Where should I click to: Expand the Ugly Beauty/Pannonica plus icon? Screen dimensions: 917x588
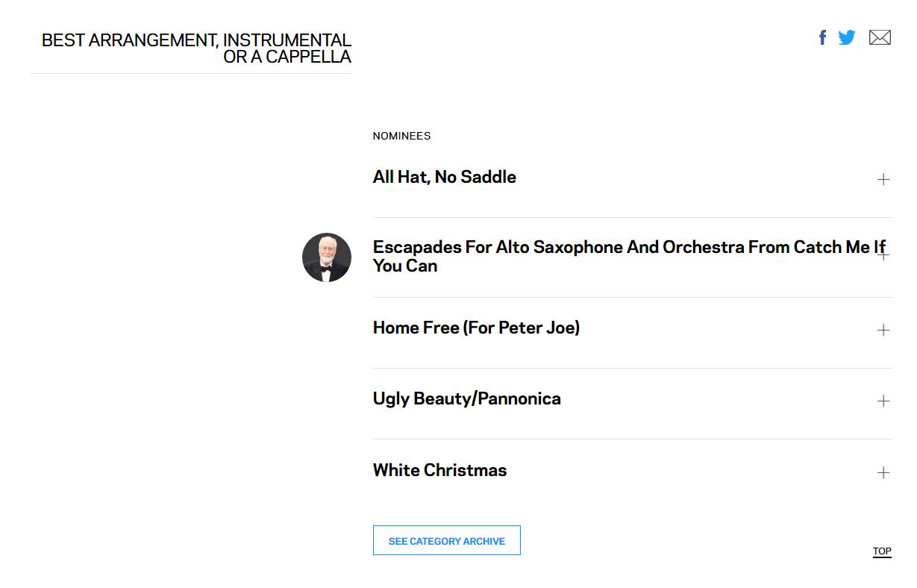pyautogui.click(x=883, y=401)
